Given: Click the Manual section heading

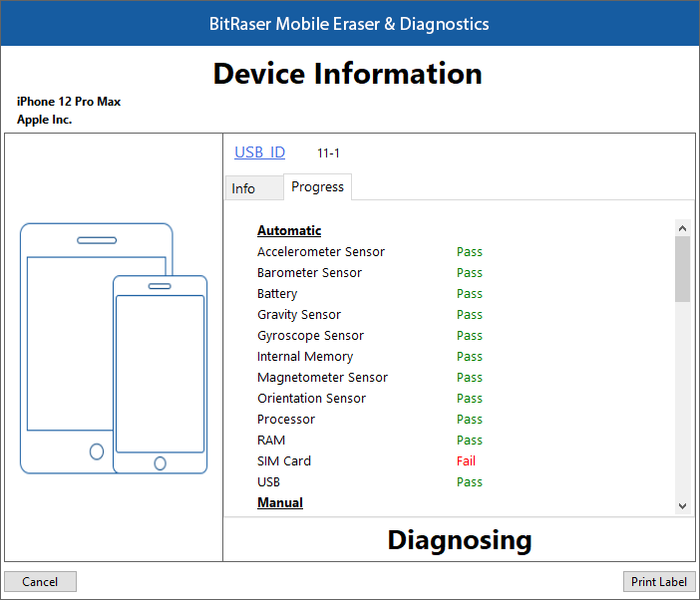Looking at the screenshot, I should 280,502.
